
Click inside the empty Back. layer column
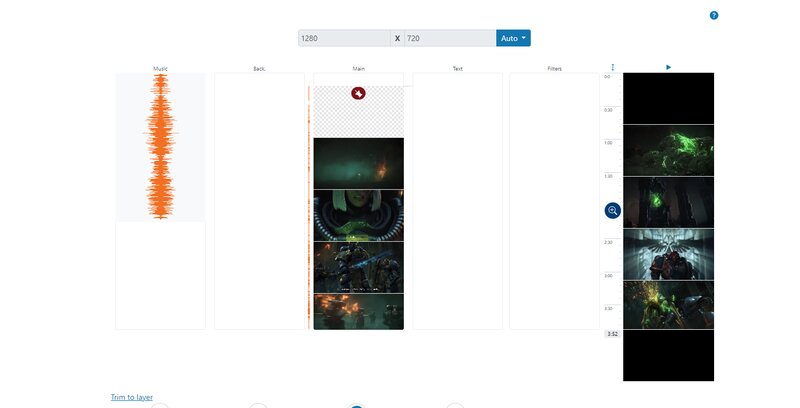pyautogui.click(x=259, y=201)
